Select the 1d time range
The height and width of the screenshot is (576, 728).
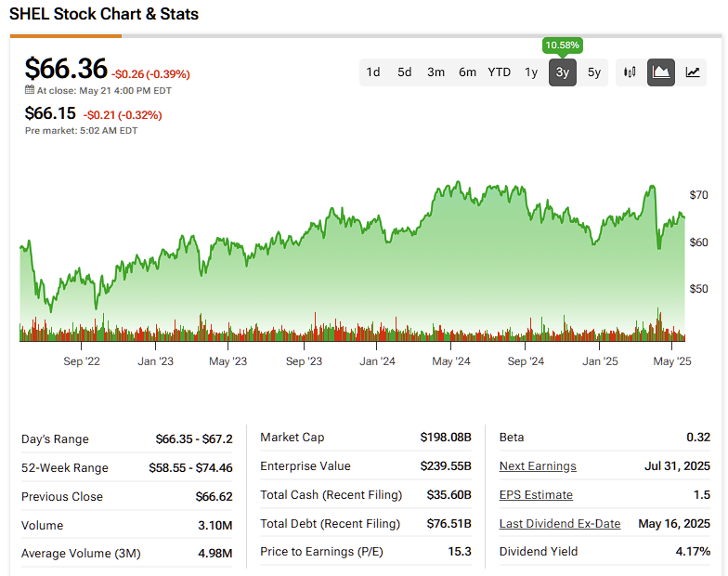(373, 72)
